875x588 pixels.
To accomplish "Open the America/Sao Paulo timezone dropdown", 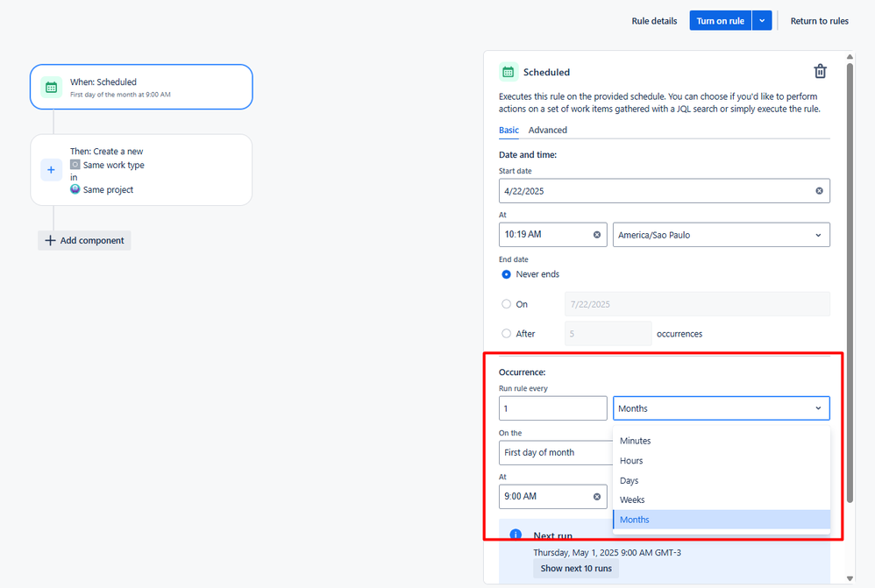I will click(x=721, y=235).
